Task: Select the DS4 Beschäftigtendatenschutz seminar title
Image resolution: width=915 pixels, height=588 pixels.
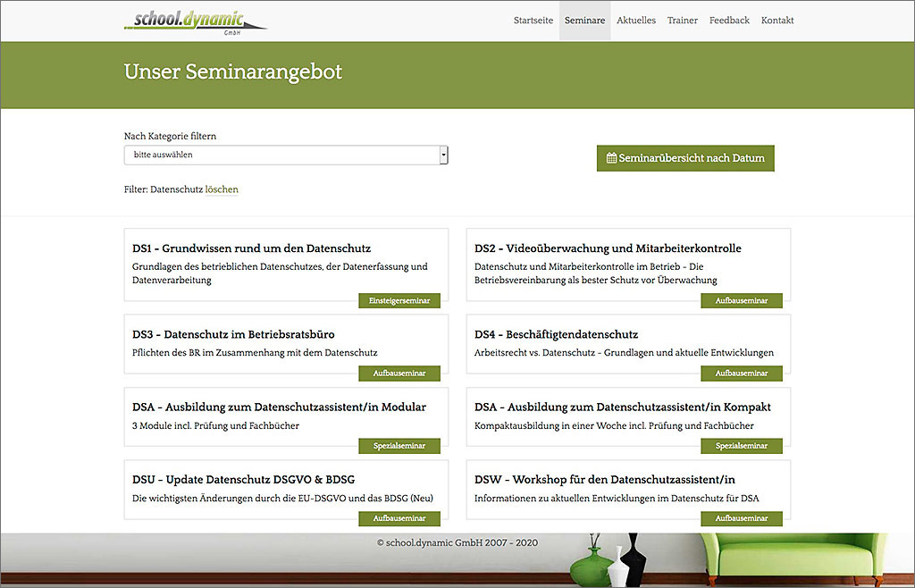Action: click(556, 334)
